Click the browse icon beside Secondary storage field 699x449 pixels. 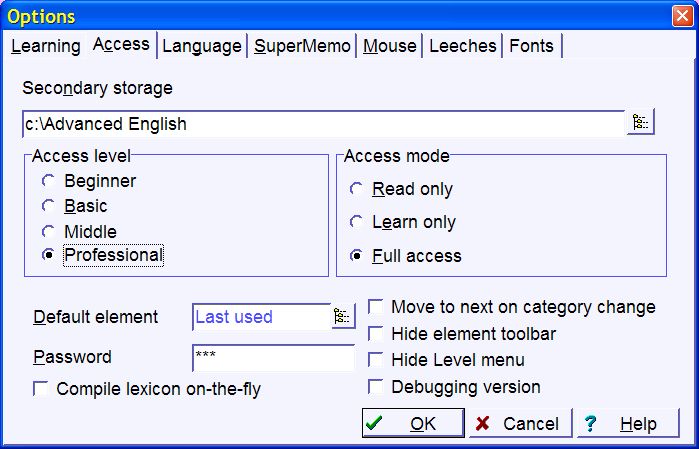click(640, 123)
